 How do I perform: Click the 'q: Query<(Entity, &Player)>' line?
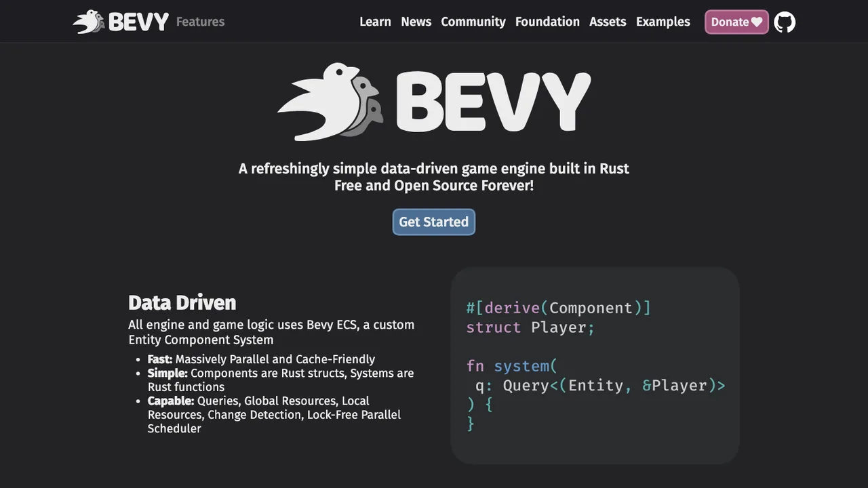click(x=600, y=386)
